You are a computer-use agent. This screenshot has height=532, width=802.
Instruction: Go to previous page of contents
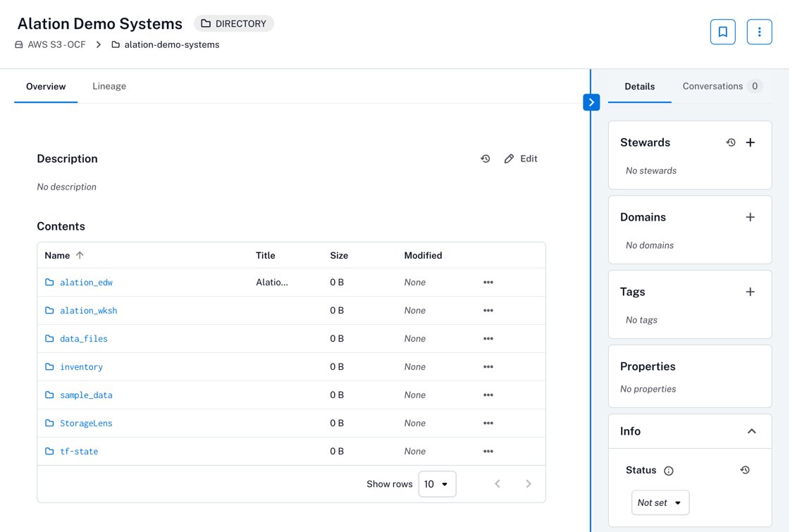pyautogui.click(x=497, y=484)
